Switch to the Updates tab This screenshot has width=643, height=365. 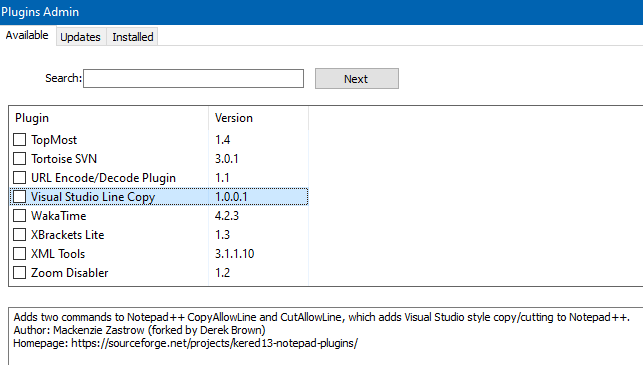pyautogui.click(x=80, y=37)
